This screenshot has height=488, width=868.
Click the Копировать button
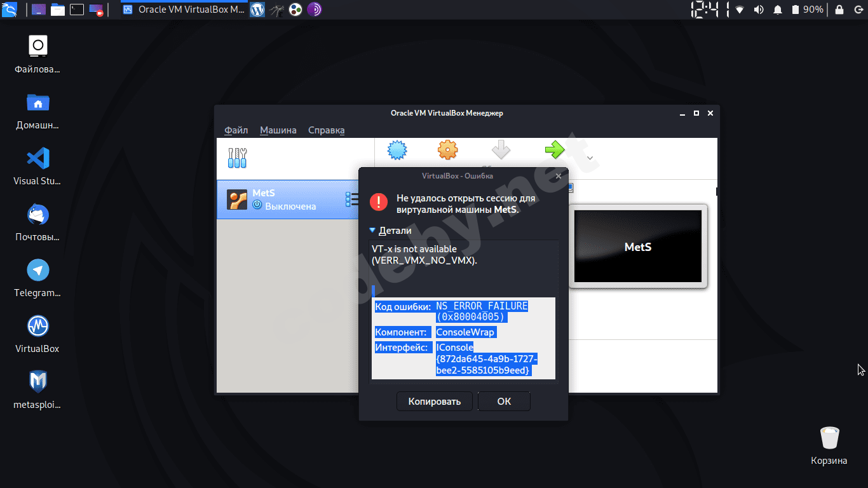click(435, 402)
